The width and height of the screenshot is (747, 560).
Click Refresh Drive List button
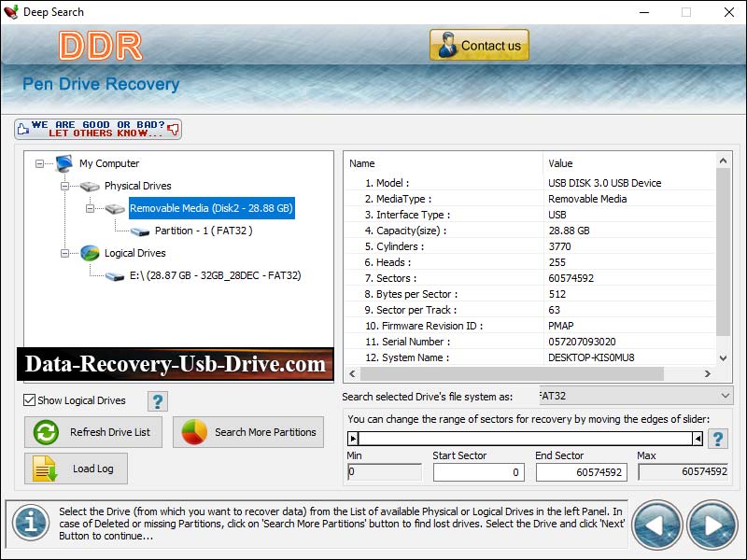click(93, 432)
